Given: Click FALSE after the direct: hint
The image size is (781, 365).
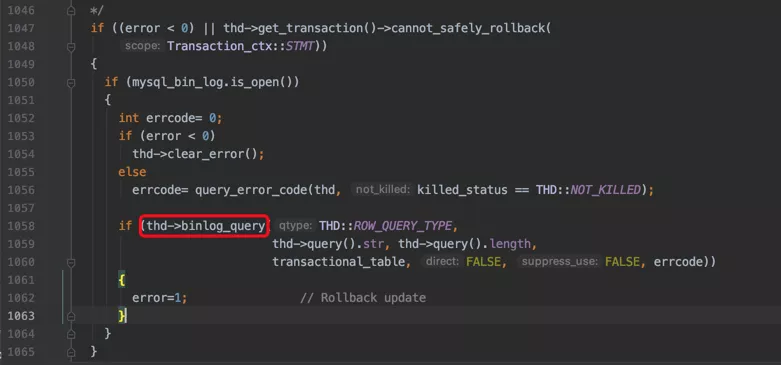Looking at the screenshot, I should tap(483, 262).
